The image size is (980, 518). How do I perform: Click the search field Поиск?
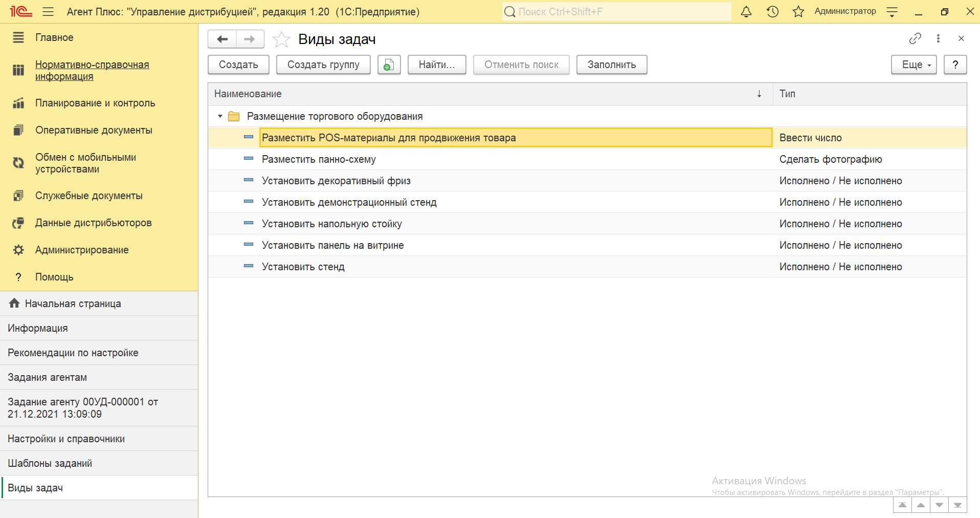pos(616,12)
